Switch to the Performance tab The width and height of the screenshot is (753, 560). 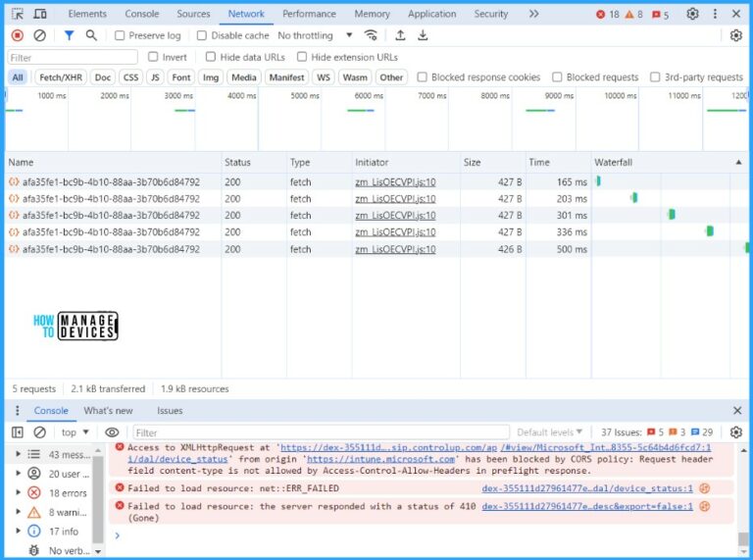309,14
